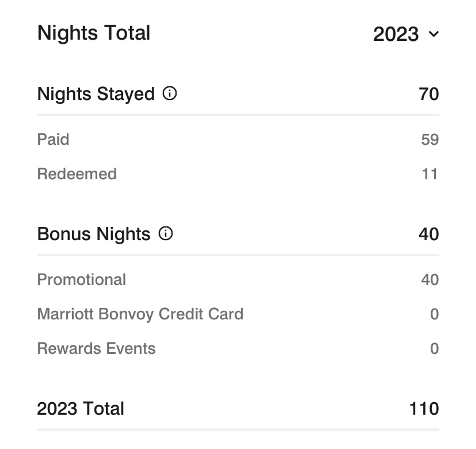Screen dimensions: 476x449
Task: Select the Rewards Events row label
Action: coord(96,348)
